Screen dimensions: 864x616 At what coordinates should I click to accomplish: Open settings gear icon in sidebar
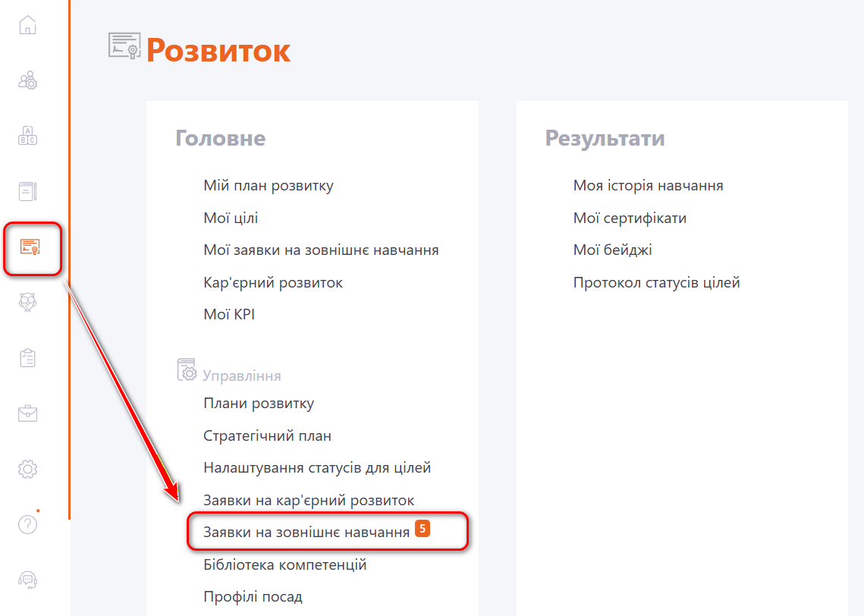[27, 470]
